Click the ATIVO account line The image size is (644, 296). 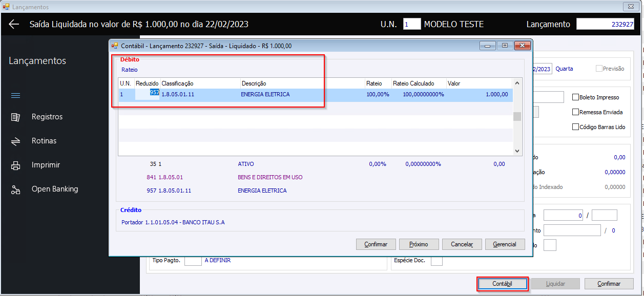(246, 164)
